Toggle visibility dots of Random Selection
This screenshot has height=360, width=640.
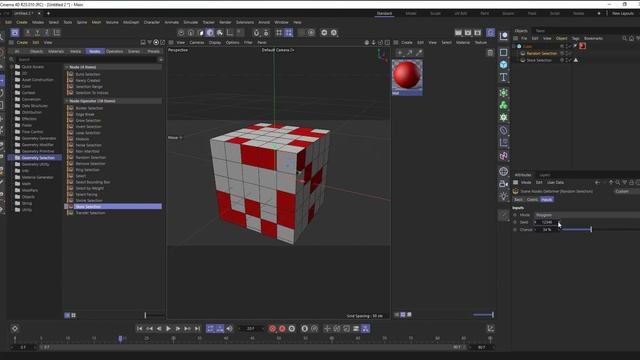[567, 53]
